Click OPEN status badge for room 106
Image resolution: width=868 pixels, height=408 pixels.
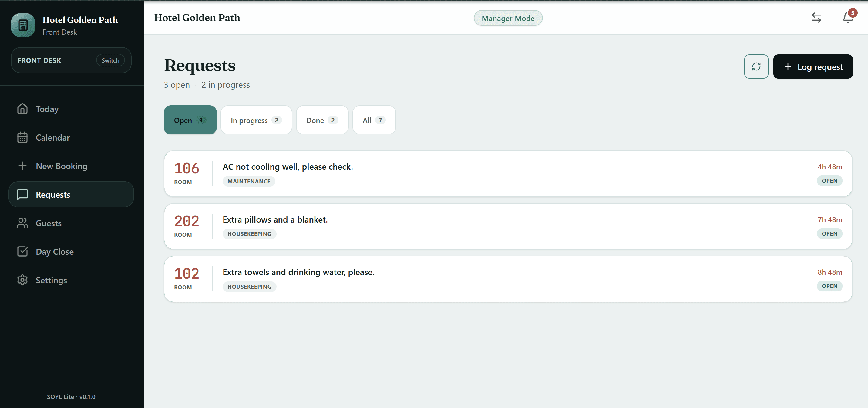coord(829,181)
